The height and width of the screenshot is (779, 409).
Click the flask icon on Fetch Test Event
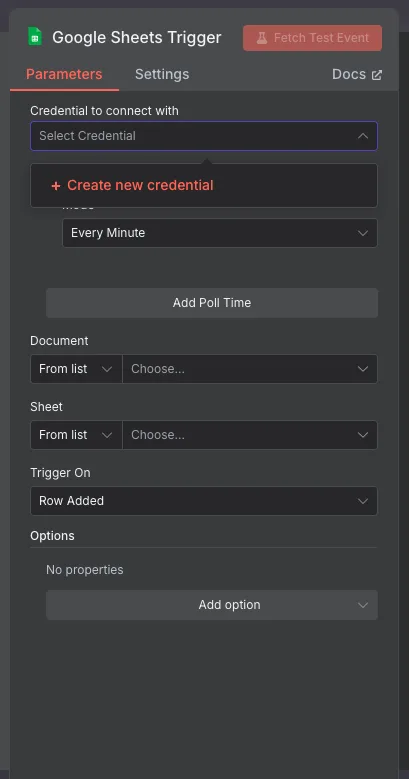(262, 38)
